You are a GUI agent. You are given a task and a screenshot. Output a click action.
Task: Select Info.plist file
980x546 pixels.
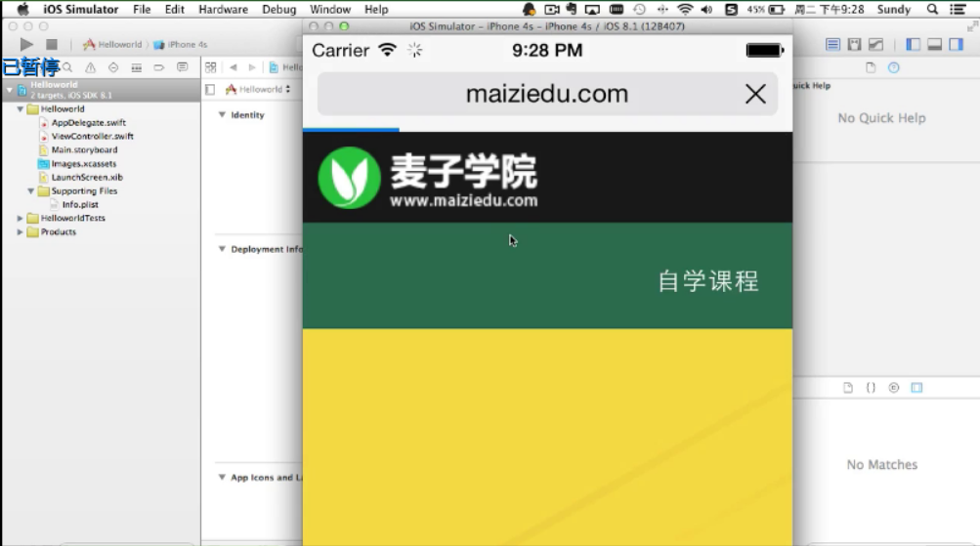[x=79, y=205]
